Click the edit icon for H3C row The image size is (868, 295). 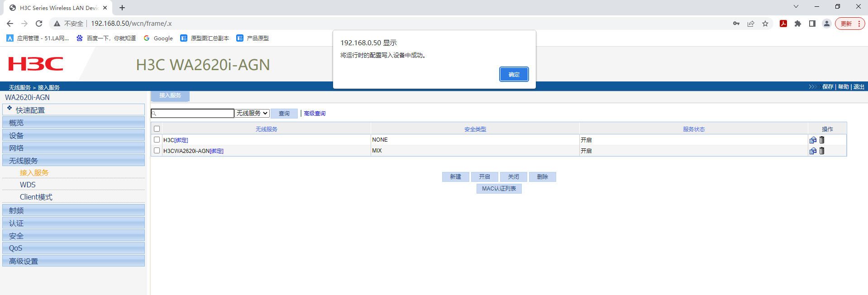click(813, 140)
